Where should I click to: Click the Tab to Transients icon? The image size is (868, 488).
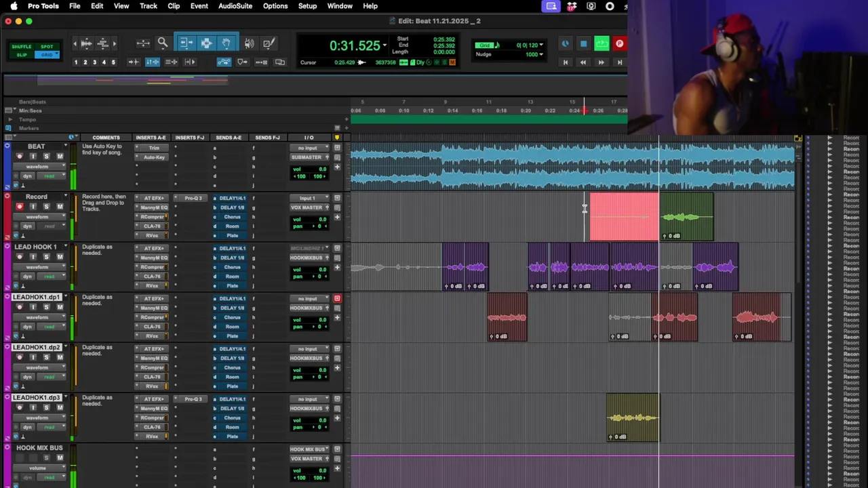click(134, 62)
